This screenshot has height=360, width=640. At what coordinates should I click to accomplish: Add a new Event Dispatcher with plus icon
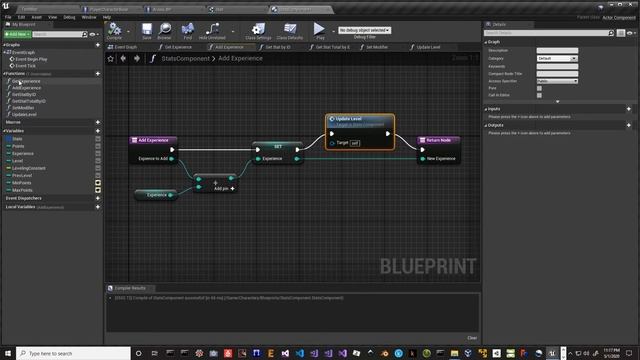point(98,198)
